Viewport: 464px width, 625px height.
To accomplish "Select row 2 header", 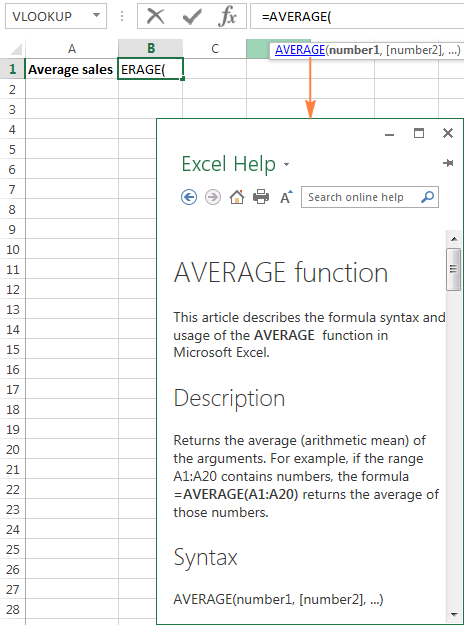I will point(12,89).
